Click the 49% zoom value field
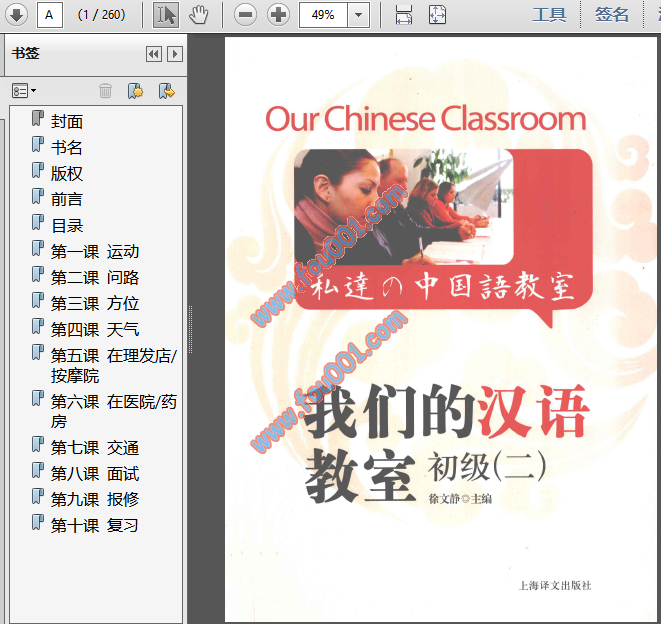Viewport: 661px width, 624px height. (323, 15)
